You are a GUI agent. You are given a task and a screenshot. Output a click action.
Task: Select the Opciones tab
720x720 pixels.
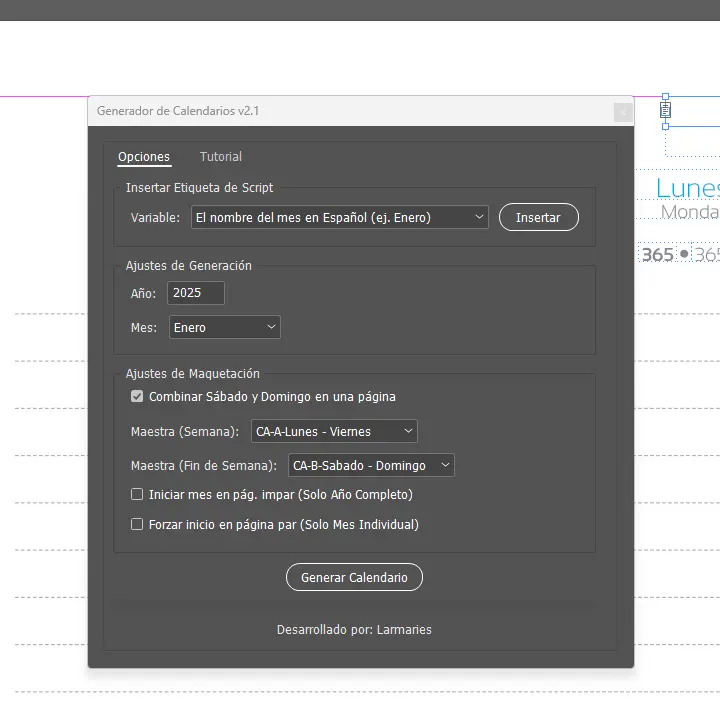tap(144, 157)
